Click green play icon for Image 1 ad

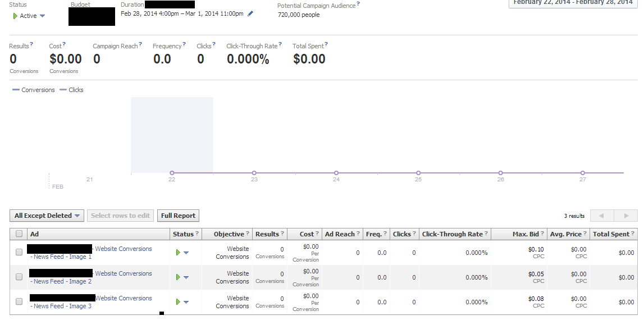point(178,253)
